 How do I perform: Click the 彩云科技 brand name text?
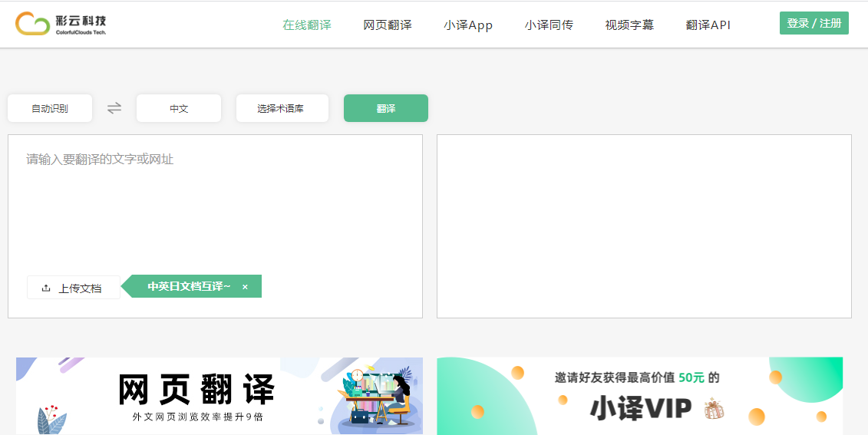pyautogui.click(x=81, y=21)
